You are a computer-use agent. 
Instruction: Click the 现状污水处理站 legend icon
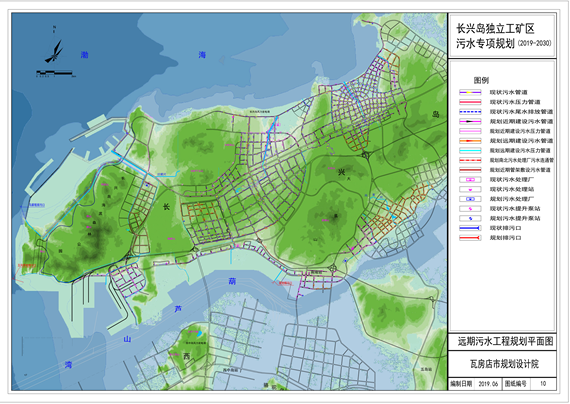[470, 189]
